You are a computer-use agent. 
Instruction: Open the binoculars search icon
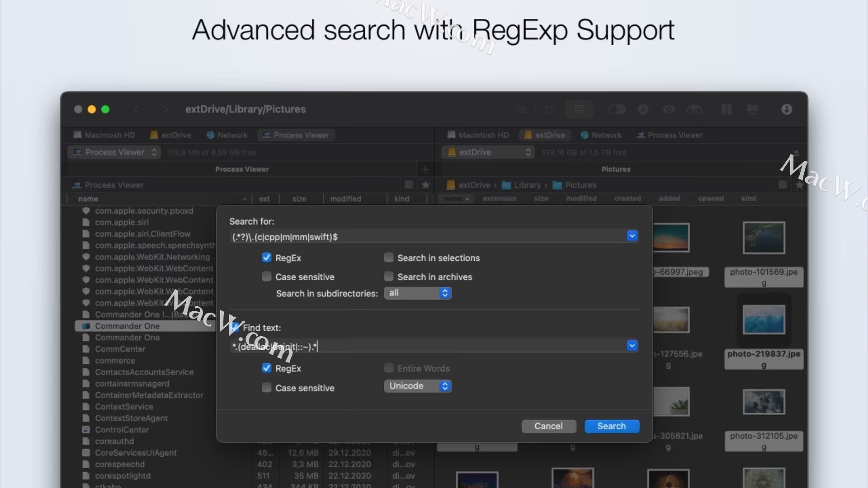pos(694,109)
